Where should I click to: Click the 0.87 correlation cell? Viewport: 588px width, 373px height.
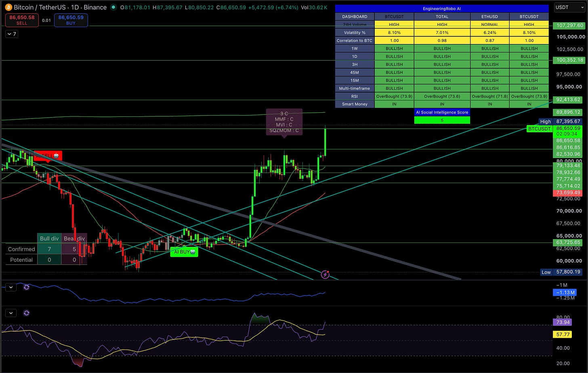pyautogui.click(x=490, y=40)
